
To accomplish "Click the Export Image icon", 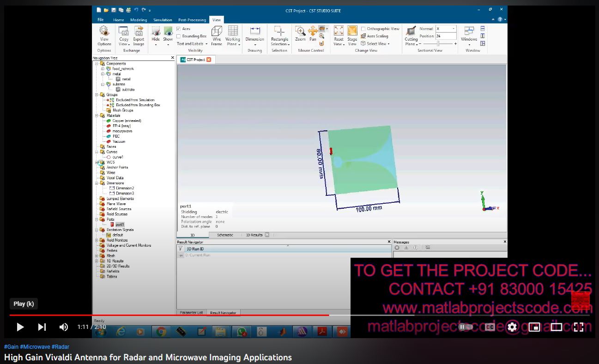I will click(139, 31).
